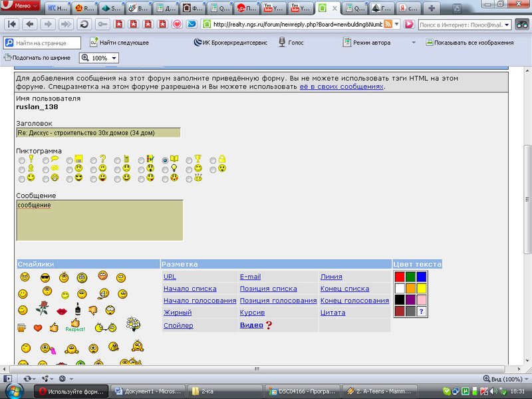
Task: Click the Сообщение message text area
Action: click(100, 220)
